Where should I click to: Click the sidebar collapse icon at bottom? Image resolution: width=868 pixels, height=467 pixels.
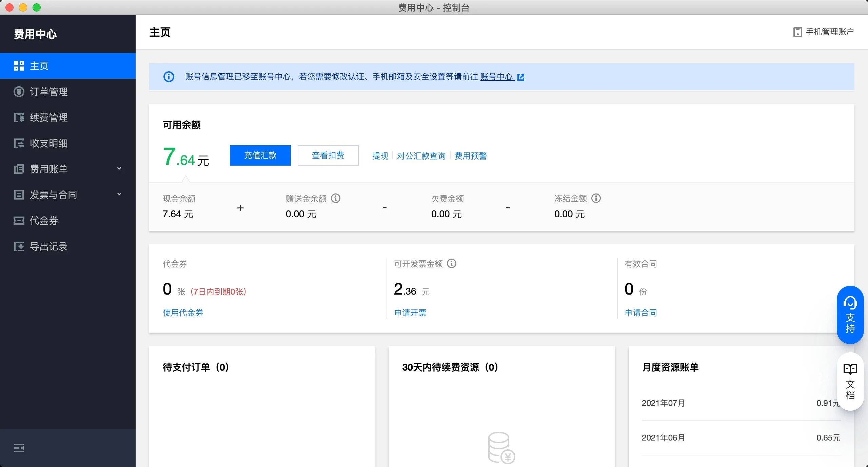coord(19,448)
